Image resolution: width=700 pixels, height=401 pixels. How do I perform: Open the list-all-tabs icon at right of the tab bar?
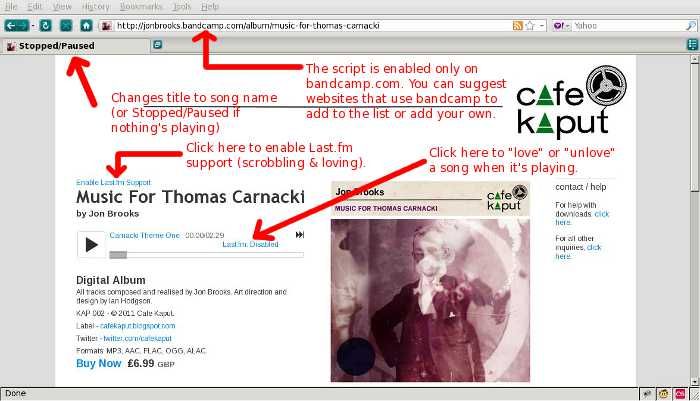(692, 45)
